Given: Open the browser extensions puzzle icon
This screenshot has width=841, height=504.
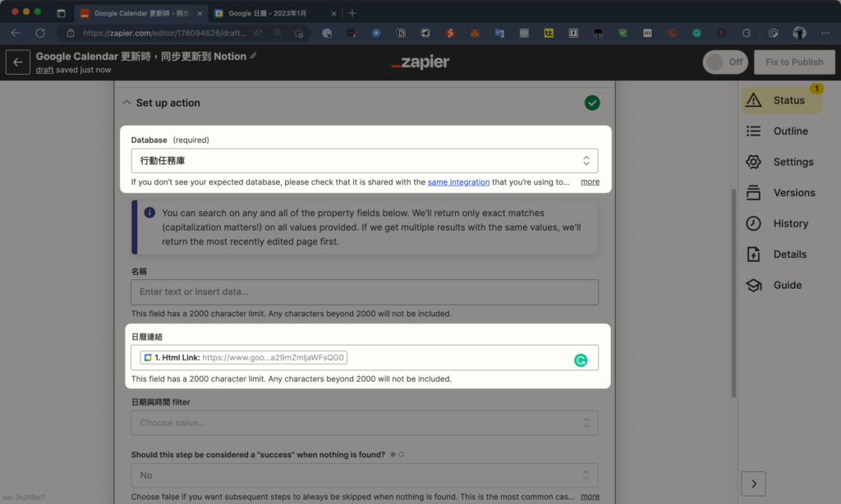Looking at the screenshot, I should point(746,33).
